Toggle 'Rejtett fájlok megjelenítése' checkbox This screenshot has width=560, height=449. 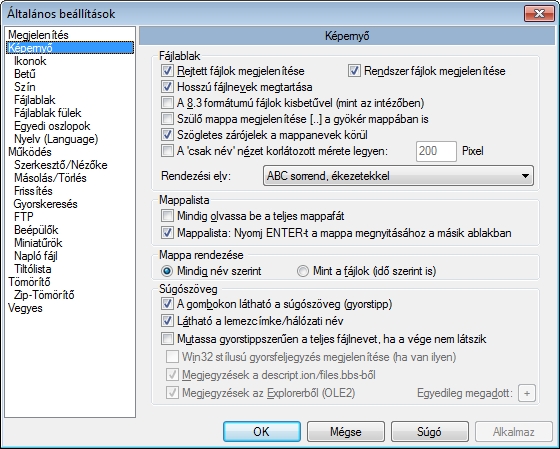click(x=167, y=71)
